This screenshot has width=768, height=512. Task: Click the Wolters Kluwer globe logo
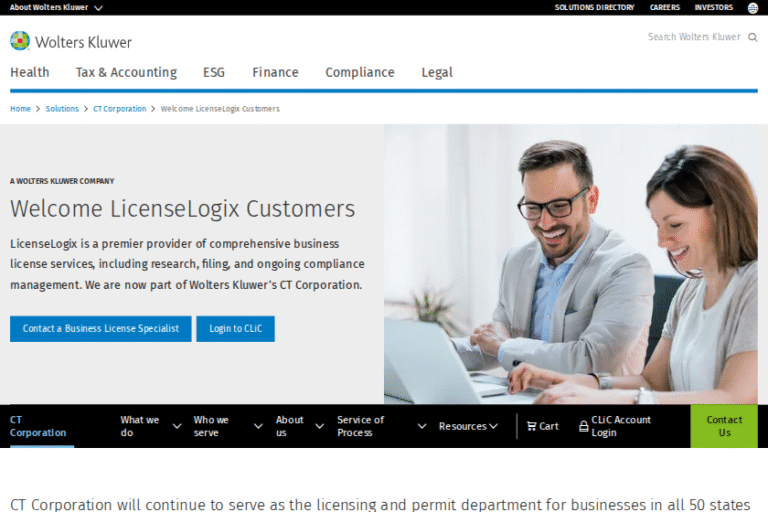pyautogui.click(x=20, y=41)
